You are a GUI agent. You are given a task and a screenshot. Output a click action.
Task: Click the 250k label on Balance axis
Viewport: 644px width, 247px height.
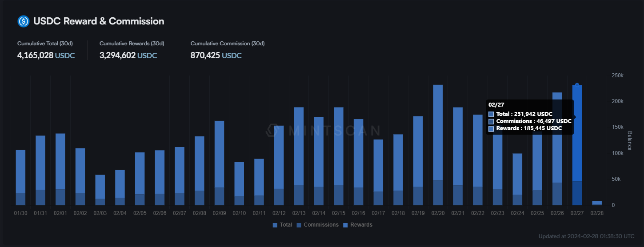[617, 76]
